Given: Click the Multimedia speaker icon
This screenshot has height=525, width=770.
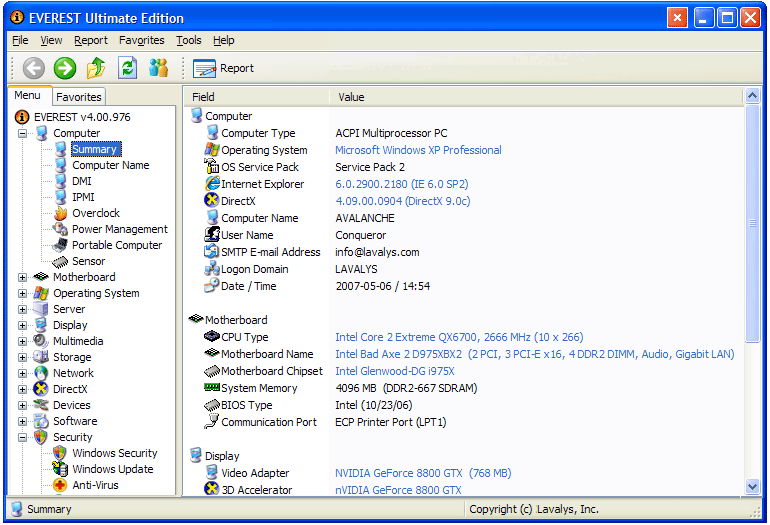Looking at the screenshot, I should 41,341.
